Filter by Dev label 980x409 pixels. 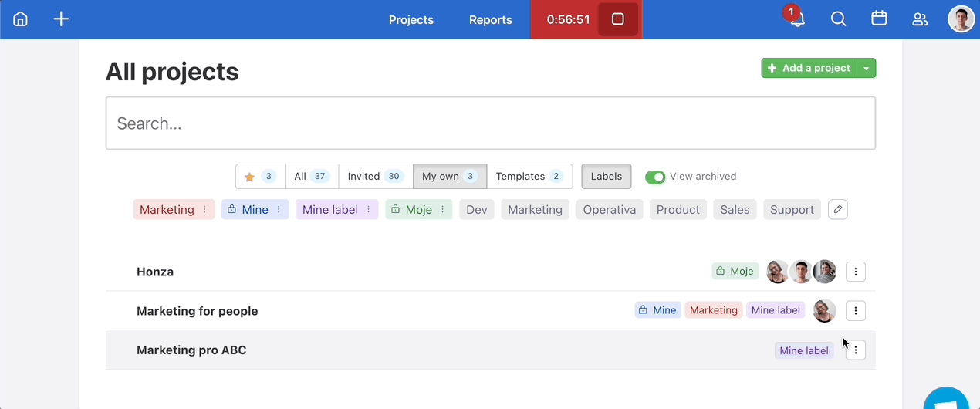477,210
